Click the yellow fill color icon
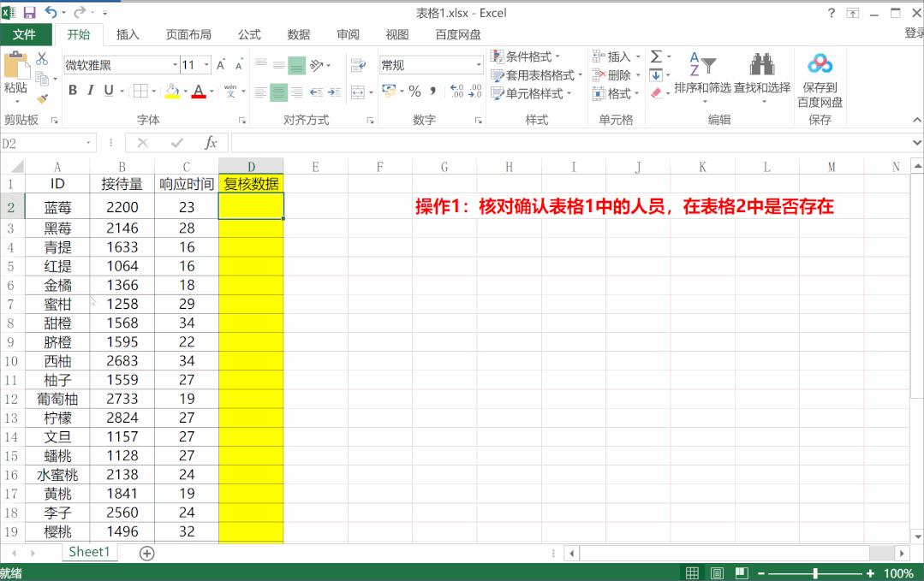Viewport: 924px width, 581px height. tap(171, 92)
